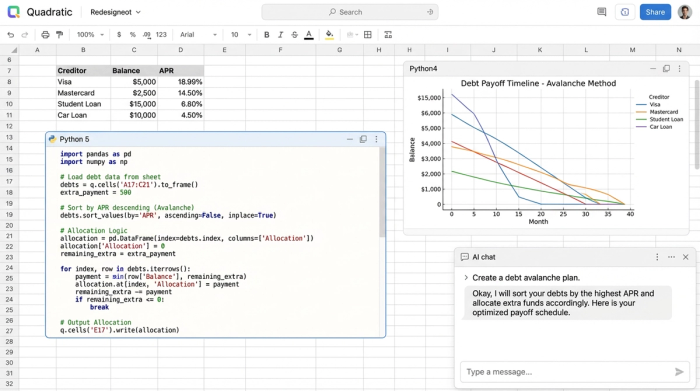The height and width of the screenshot is (391, 700).
Task: Open the text color picker
Action: click(308, 35)
